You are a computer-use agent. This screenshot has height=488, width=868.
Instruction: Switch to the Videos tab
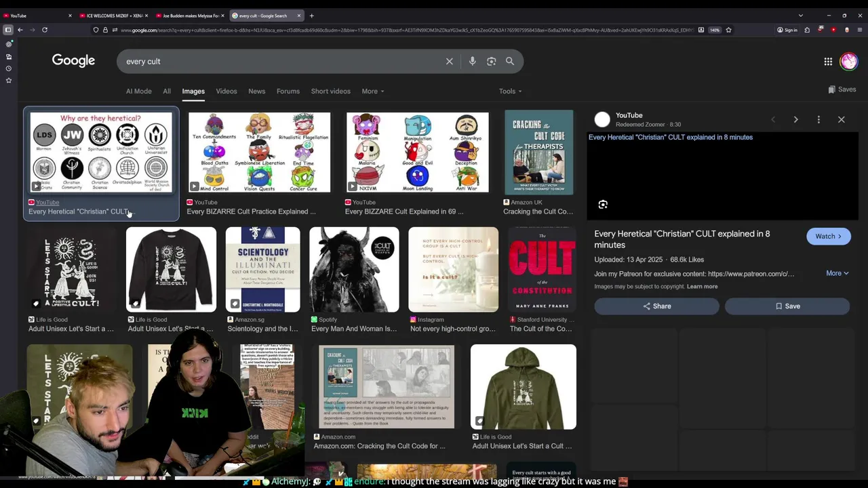[226, 91]
